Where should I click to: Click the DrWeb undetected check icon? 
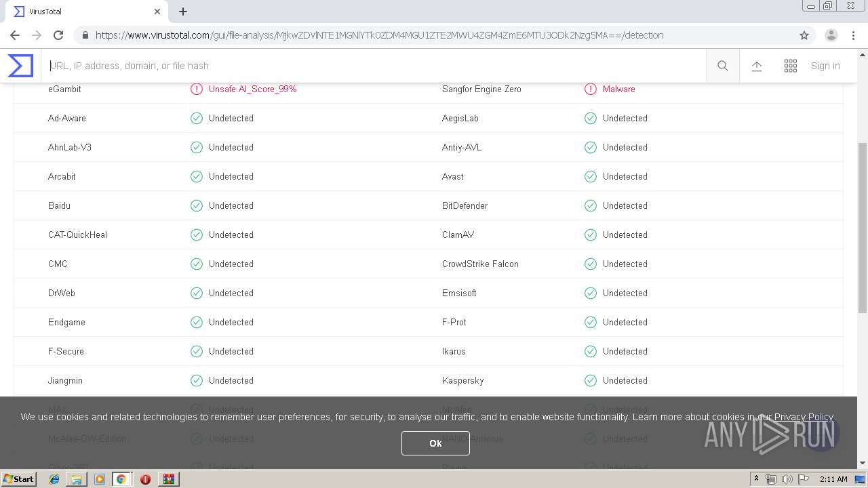(197, 293)
